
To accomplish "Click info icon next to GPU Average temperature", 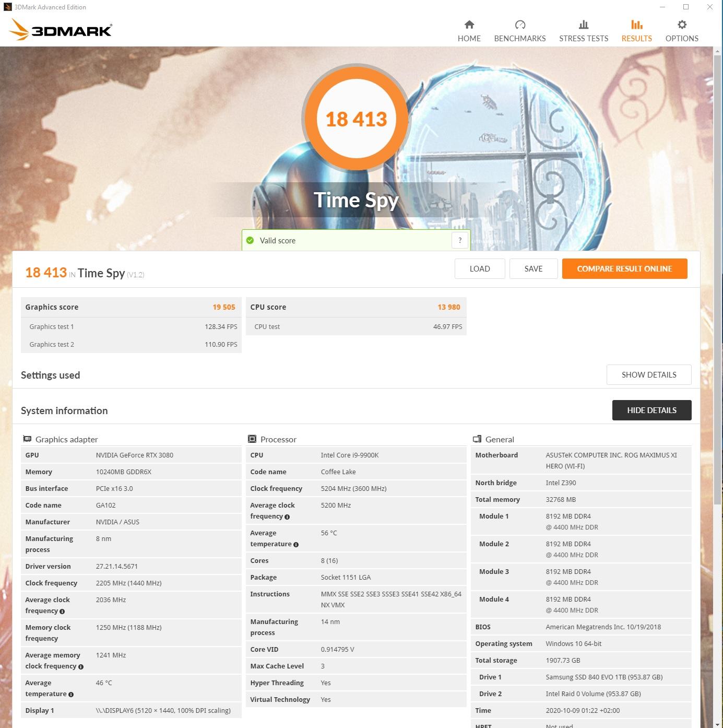I will tap(71, 694).
